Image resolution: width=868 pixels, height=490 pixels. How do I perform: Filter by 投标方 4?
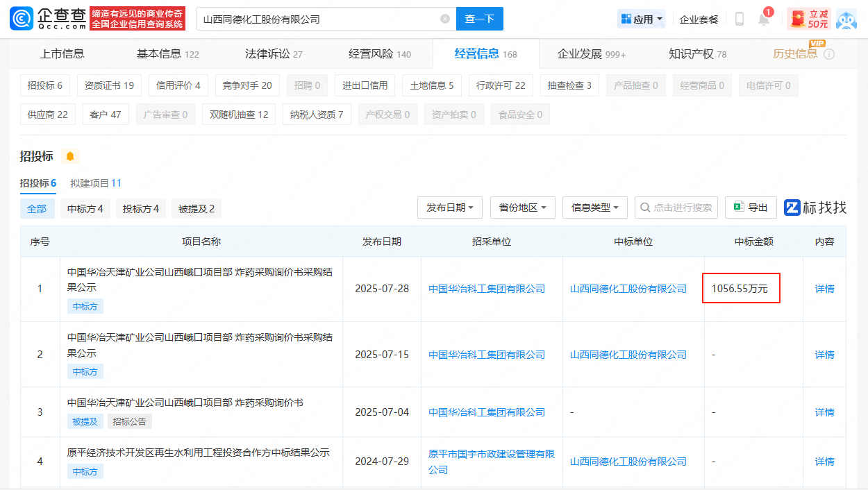(x=141, y=208)
